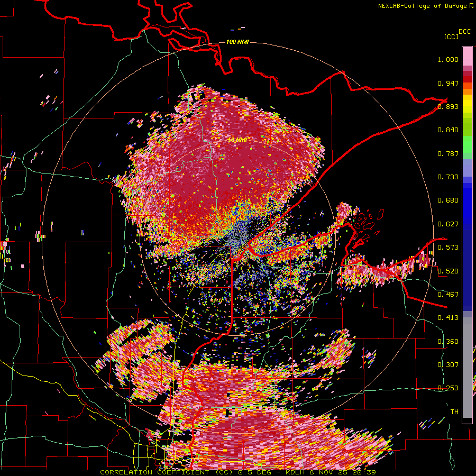The width and height of the screenshot is (476, 476).
Task: Click the gray lower segment of color bar
Action: (467, 368)
